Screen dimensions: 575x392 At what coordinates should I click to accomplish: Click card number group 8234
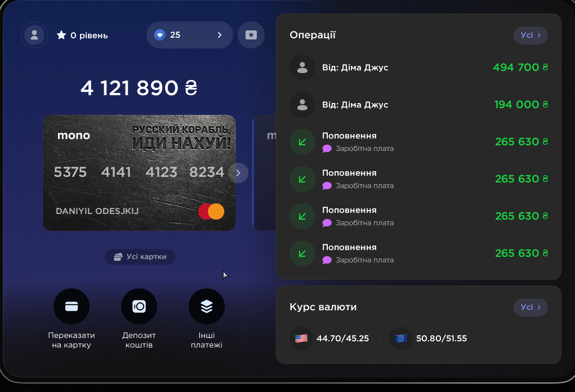[x=207, y=172]
